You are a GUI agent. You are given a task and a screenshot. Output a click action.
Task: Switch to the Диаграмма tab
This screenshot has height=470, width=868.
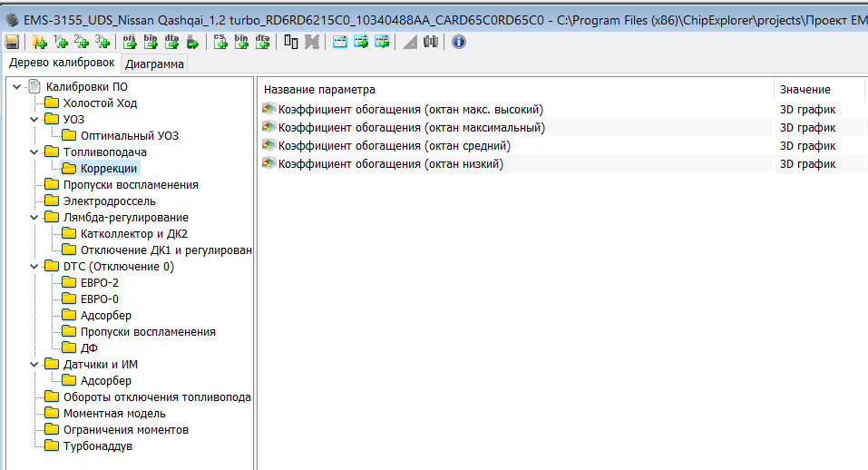click(x=154, y=64)
